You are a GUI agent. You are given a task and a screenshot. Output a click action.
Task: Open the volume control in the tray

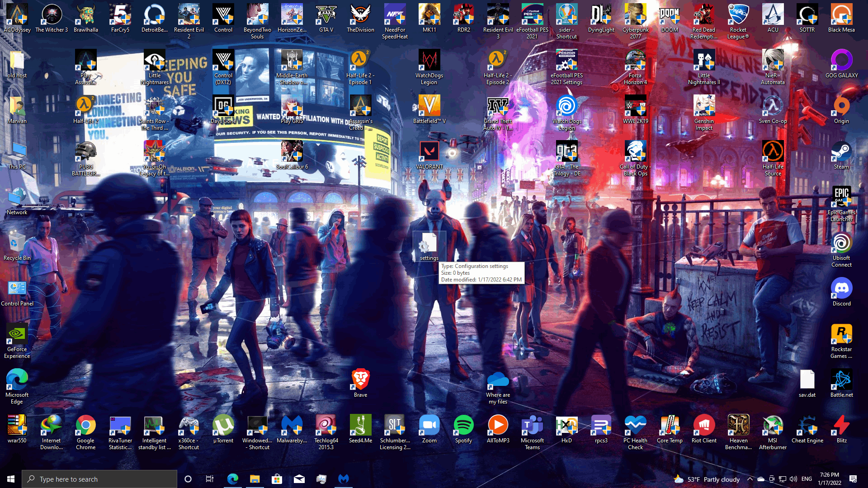tap(793, 479)
